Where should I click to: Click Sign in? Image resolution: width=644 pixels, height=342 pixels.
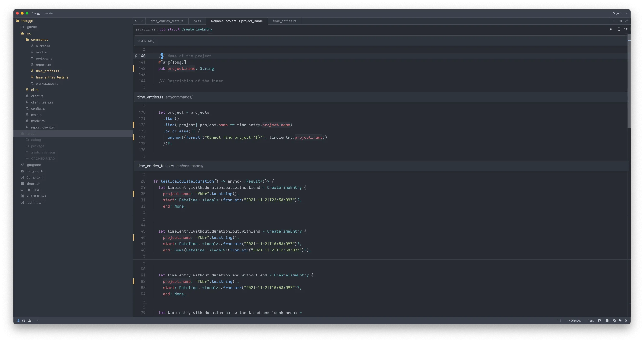point(617,13)
